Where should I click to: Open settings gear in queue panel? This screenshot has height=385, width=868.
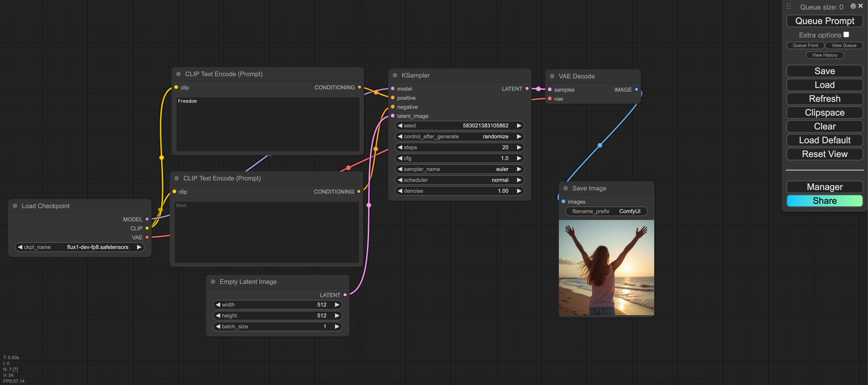coord(853,6)
